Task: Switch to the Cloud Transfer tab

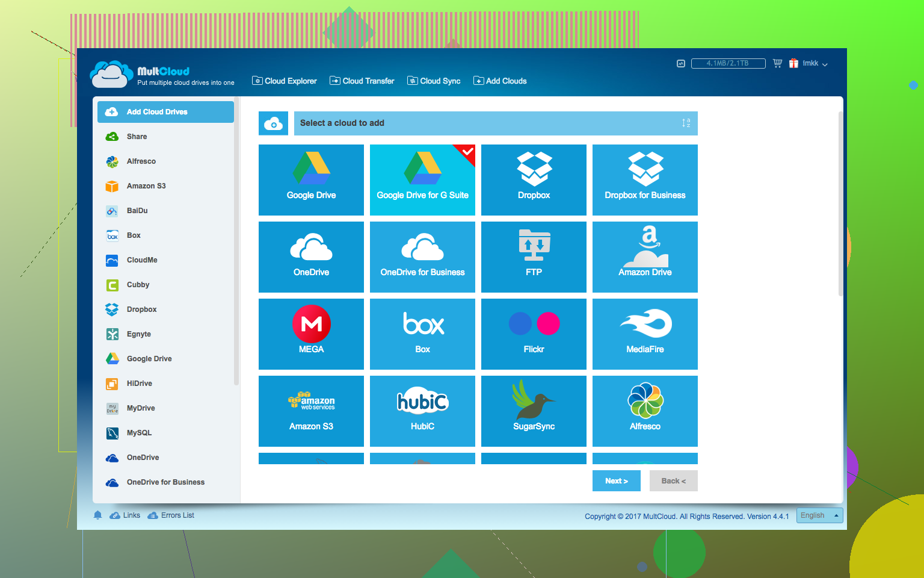Action: click(x=362, y=81)
